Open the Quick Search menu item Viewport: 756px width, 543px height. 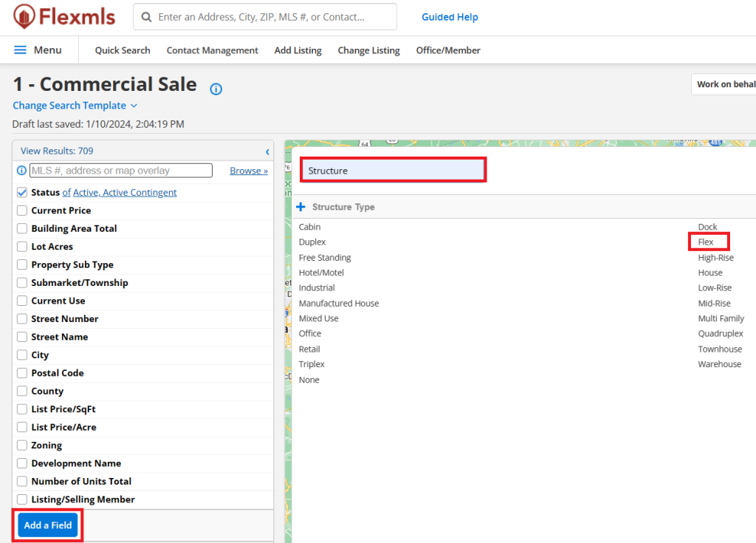(x=123, y=50)
